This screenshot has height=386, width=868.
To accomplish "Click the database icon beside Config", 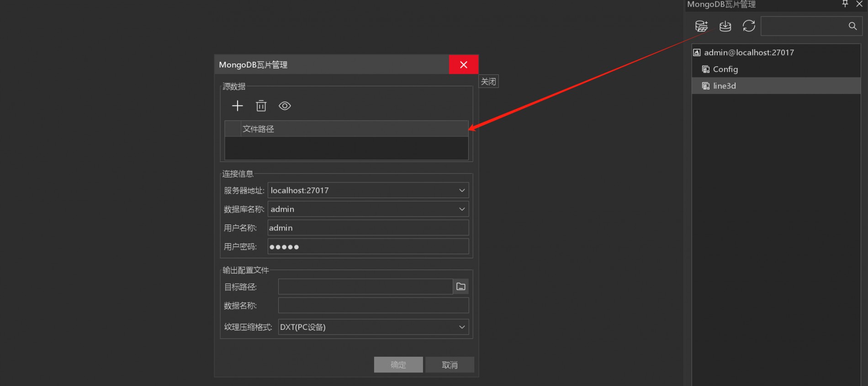I will pyautogui.click(x=706, y=69).
